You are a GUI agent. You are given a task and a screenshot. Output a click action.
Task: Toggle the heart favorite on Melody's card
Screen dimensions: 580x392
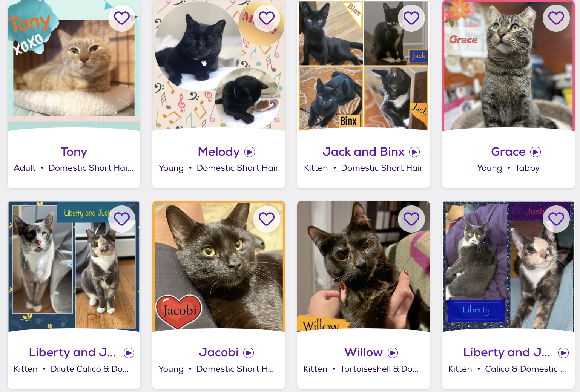point(267,18)
